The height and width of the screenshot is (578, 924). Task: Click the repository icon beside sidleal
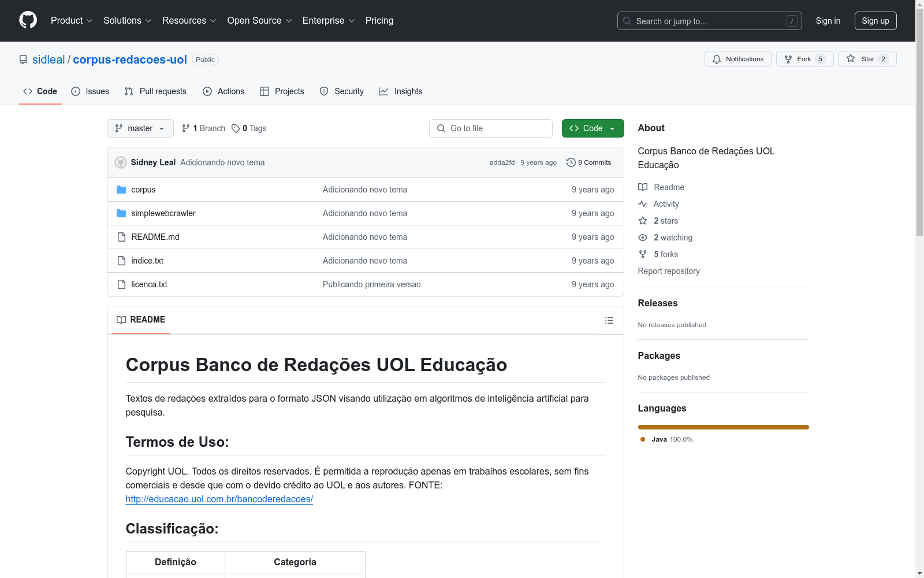pyautogui.click(x=23, y=60)
